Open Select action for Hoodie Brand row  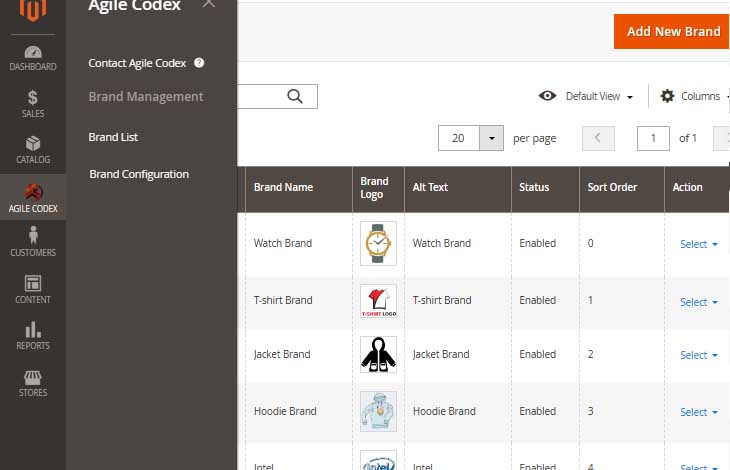(698, 412)
